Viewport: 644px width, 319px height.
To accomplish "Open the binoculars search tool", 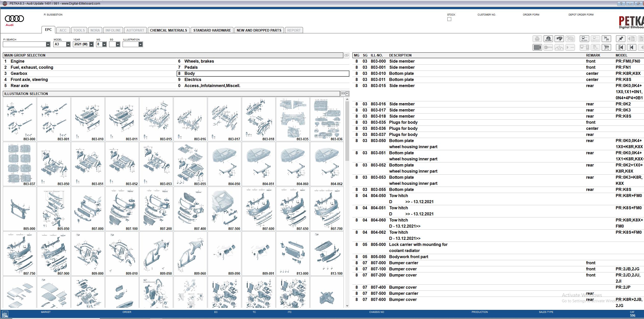I will (559, 39).
